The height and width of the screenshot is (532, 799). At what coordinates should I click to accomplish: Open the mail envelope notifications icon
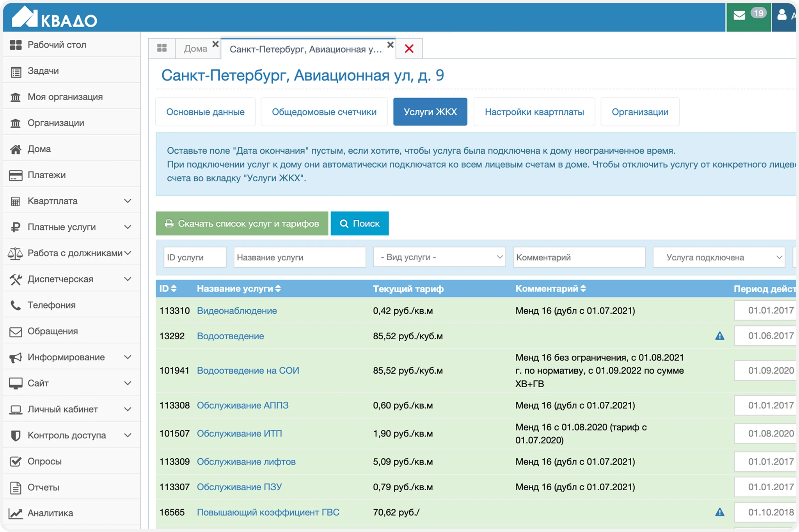pos(739,16)
